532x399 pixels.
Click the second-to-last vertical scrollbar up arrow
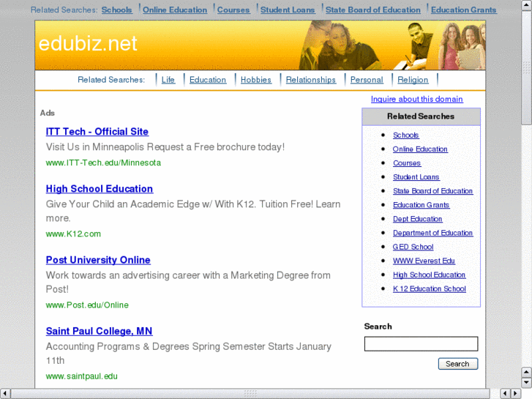pos(527,372)
